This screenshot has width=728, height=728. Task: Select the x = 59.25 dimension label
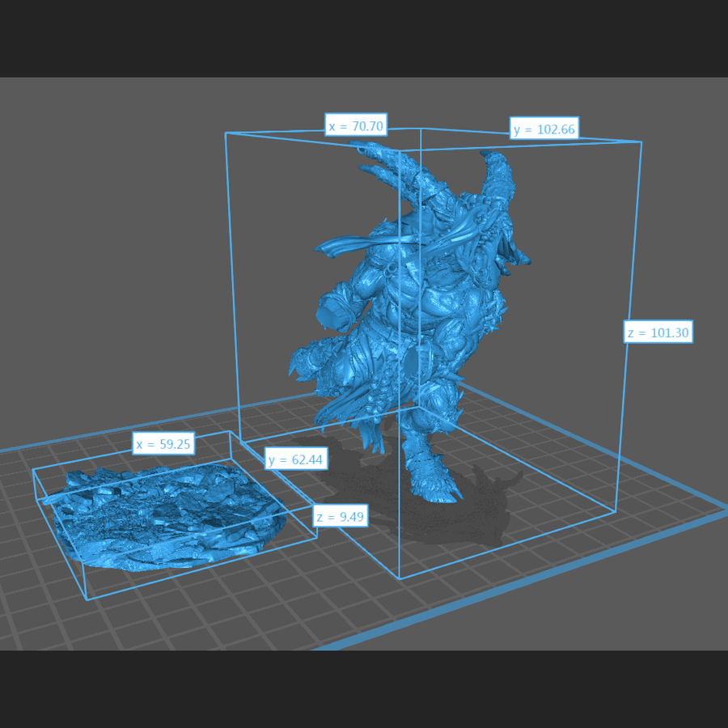point(163,443)
